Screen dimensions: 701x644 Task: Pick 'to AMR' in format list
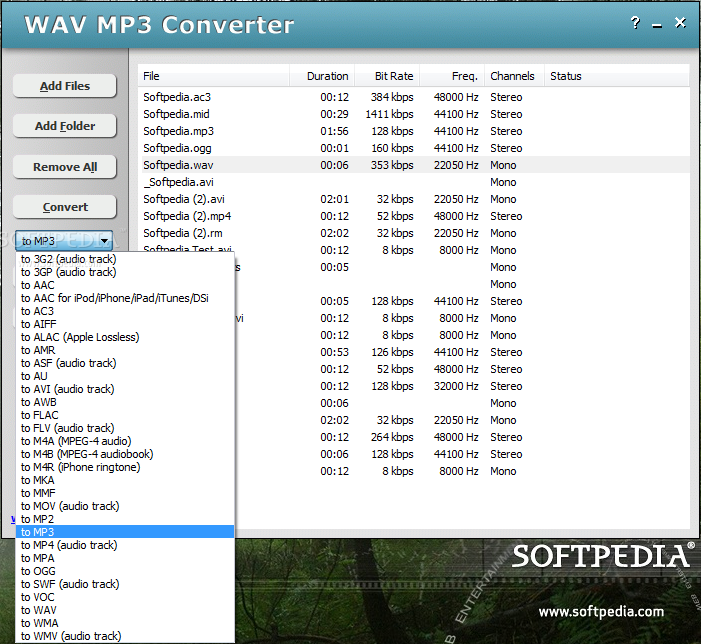[125, 350]
